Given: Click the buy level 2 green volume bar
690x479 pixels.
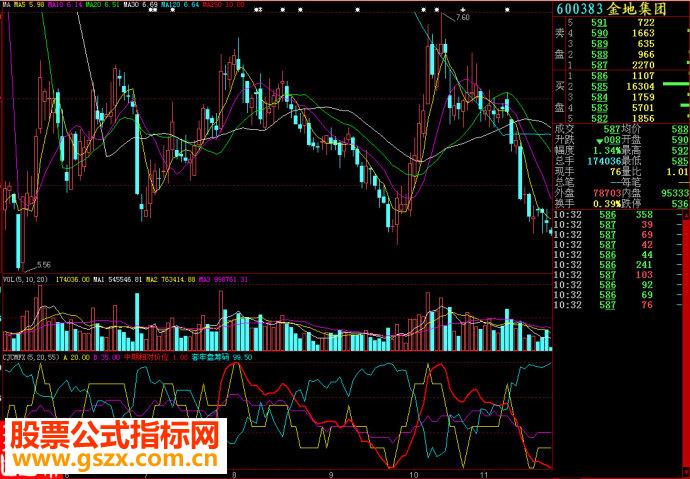Looking at the screenshot, I should pyautogui.click(x=675, y=84).
